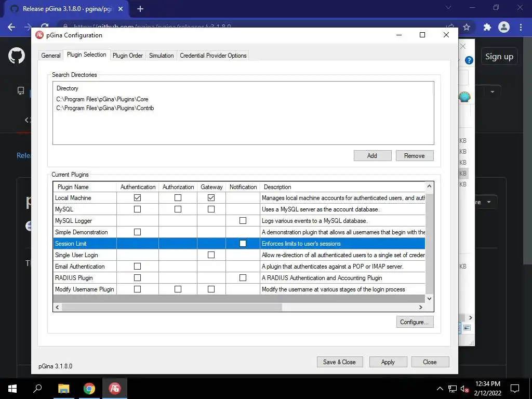
Task: Open Chrome from the taskbar
Action: pos(89,388)
